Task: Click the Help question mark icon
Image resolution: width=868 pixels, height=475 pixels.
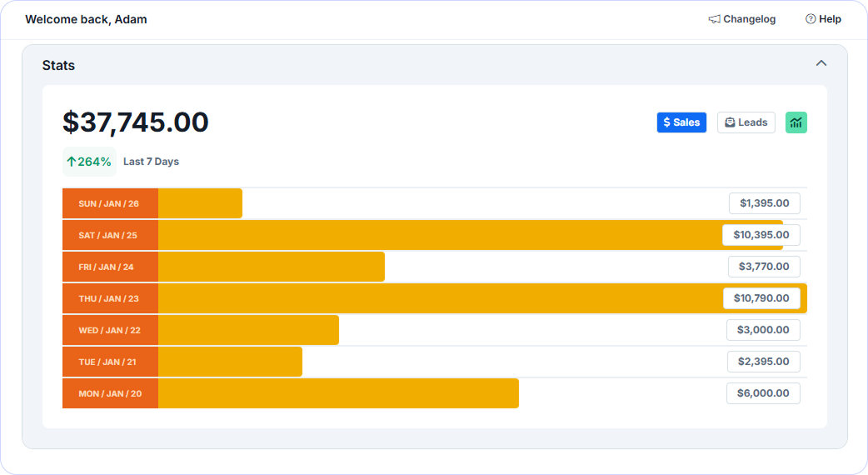Action: pyautogui.click(x=811, y=19)
